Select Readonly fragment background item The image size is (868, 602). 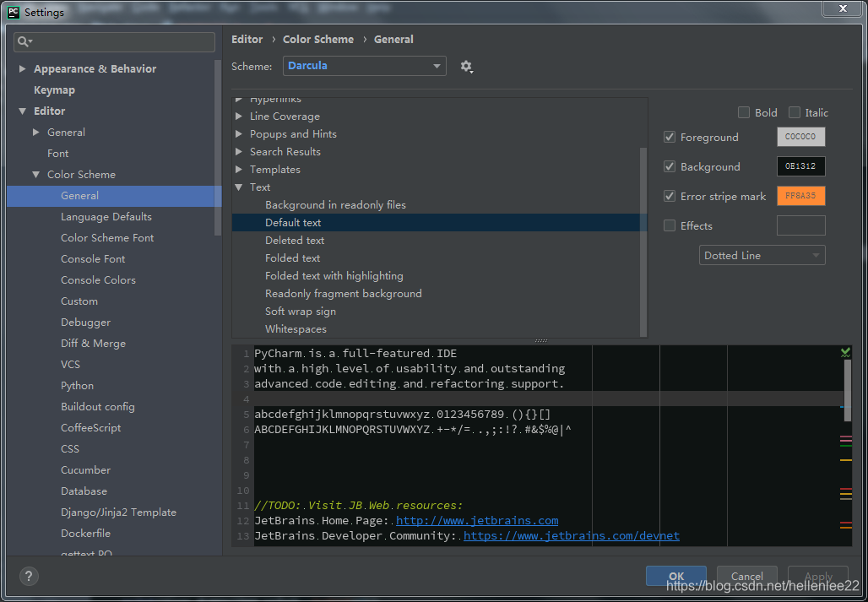tap(343, 293)
